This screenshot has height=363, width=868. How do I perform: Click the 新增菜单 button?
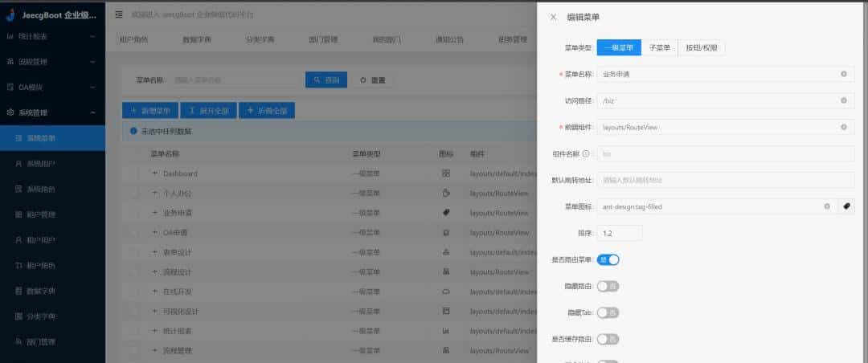tap(150, 111)
